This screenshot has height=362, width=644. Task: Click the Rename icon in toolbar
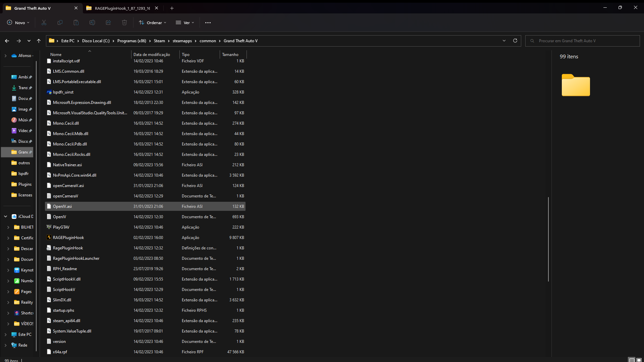coord(92,22)
